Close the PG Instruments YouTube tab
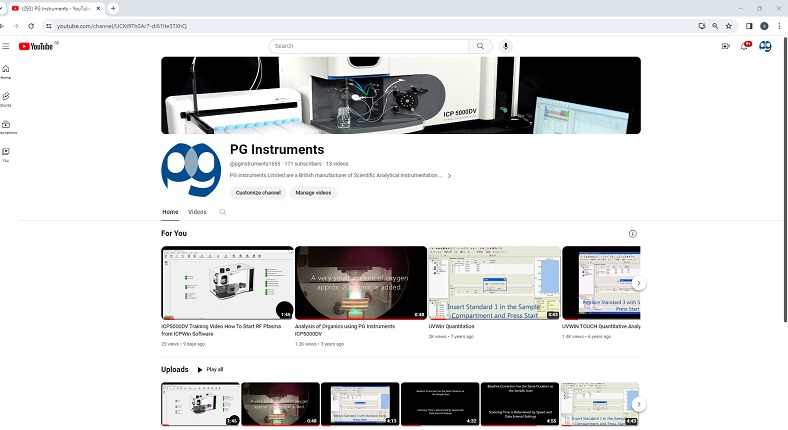 point(98,9)
